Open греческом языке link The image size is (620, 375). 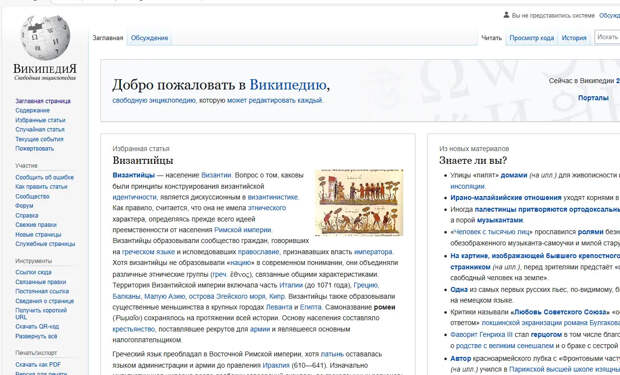pyautogui.click(x=148, y=252)
